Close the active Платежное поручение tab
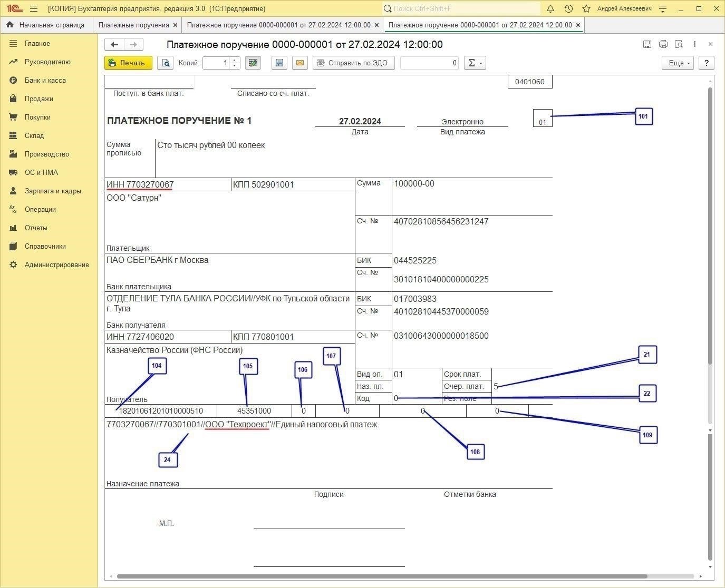Image resolution: width=725 pixels, height=588 pixels. tap(578, 25)
